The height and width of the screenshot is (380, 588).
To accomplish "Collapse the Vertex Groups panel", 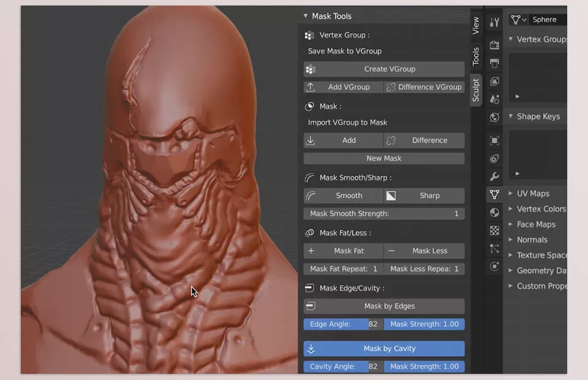I will (x=511, y=39).
